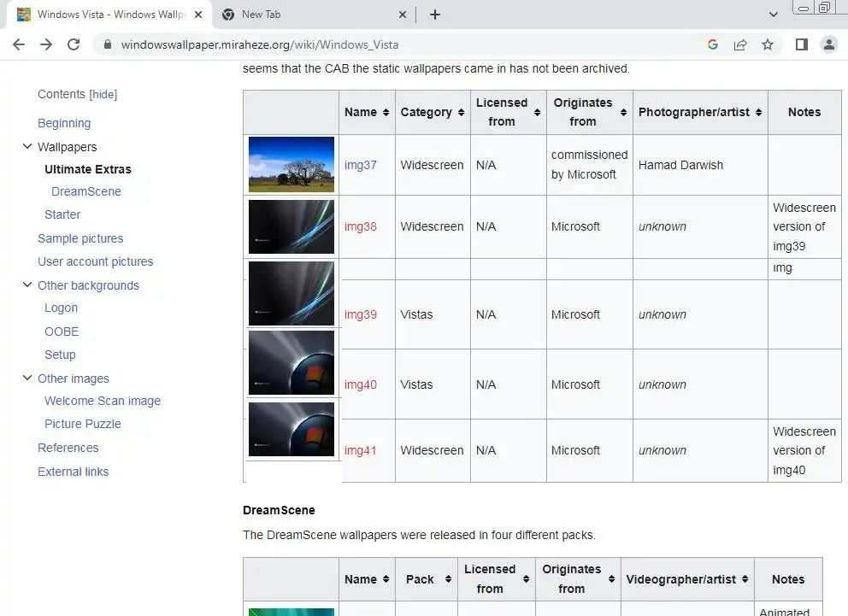Screen dimensions: 848x616
Task: Sort wallpaper table by Name
Action: tap(367, 113)
